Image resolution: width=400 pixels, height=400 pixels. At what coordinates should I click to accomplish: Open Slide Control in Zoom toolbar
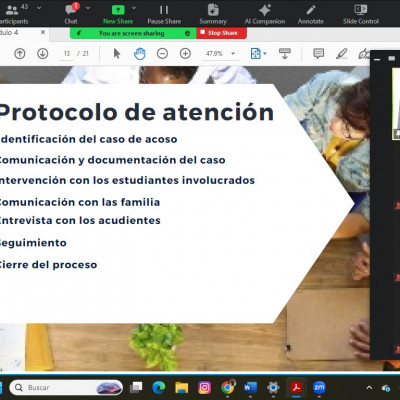[361, 14]
